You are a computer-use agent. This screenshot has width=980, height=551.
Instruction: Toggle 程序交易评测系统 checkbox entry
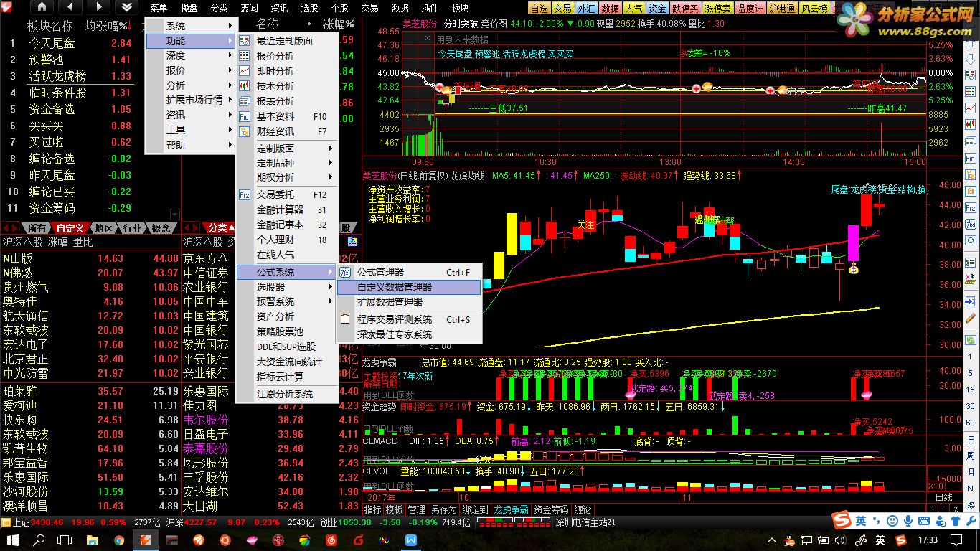click(408, 319)
